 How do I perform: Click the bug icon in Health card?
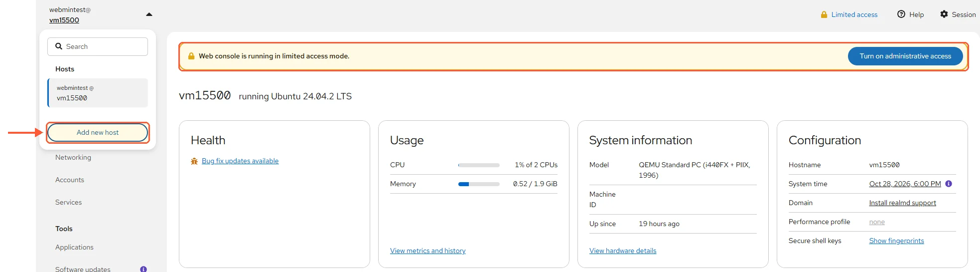[194, 161]
